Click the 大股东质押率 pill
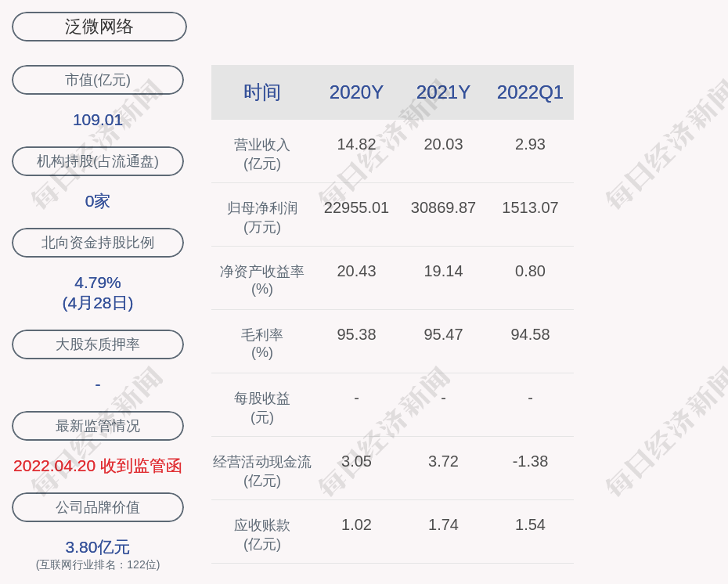The image size is (728, 584). tap(98, 344)
